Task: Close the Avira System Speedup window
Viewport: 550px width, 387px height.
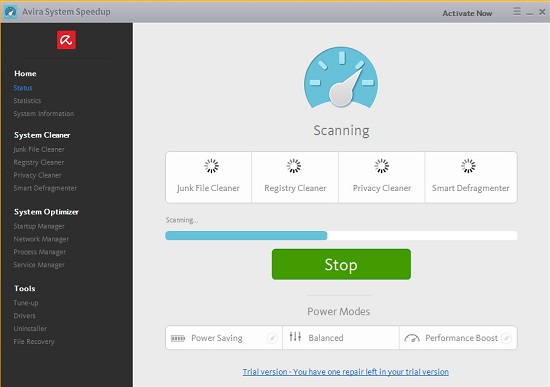Action: tap(542, 12)
